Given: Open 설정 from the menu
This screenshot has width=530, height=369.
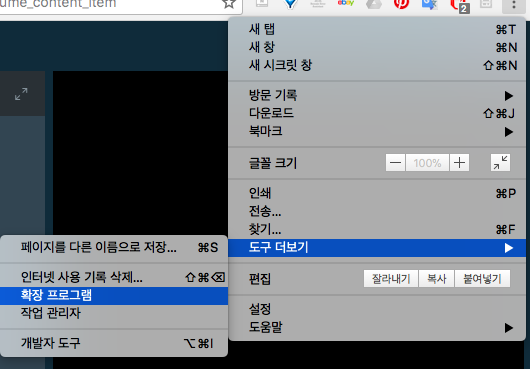Looking at the screenshot, I should pos(377,309).
